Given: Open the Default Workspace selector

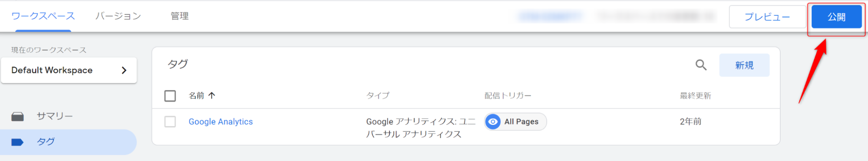Looking at the screenshot, I should (x=69, y=70).
